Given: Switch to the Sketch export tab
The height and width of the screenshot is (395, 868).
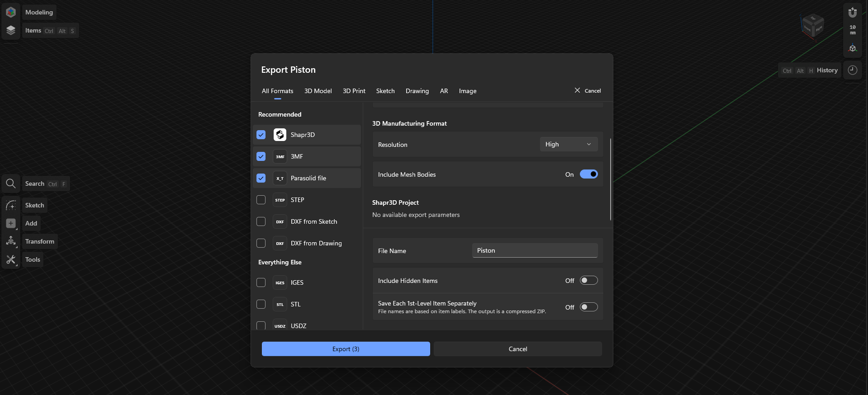Looking at the screenshot, I should [x=385, y=91].
